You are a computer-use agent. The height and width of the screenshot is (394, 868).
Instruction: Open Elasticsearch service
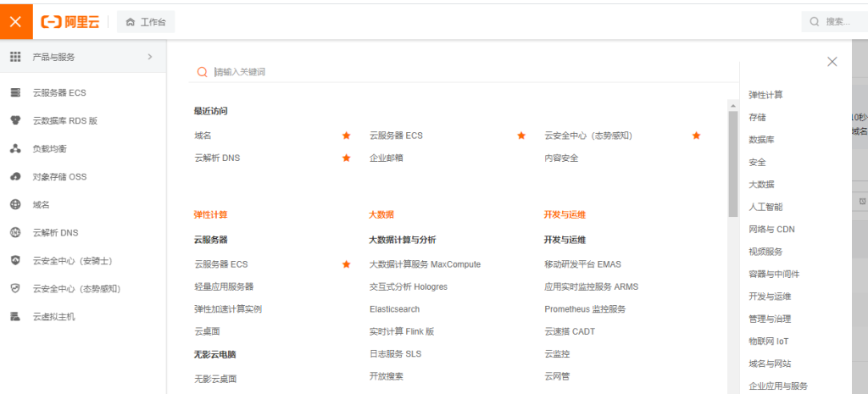pos(395,308)
